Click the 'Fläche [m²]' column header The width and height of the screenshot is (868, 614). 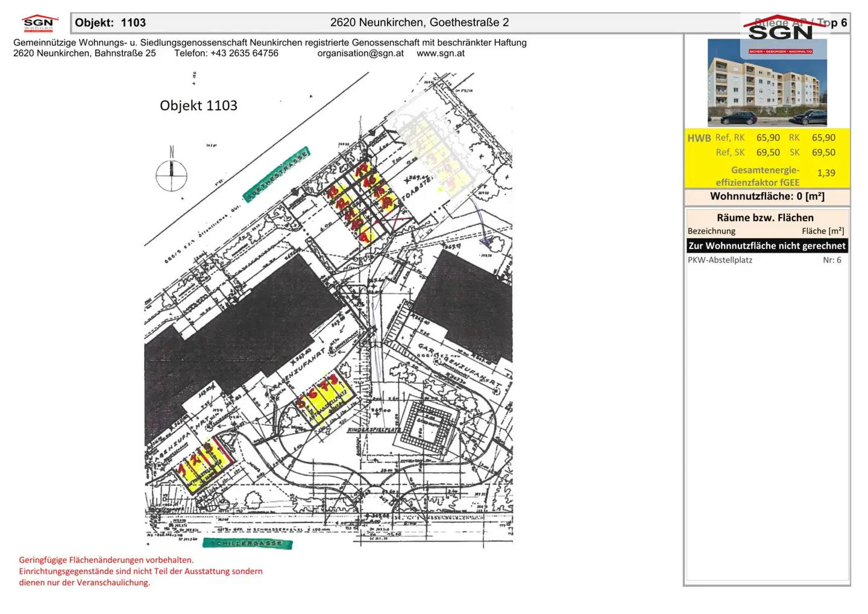point(823,231)
